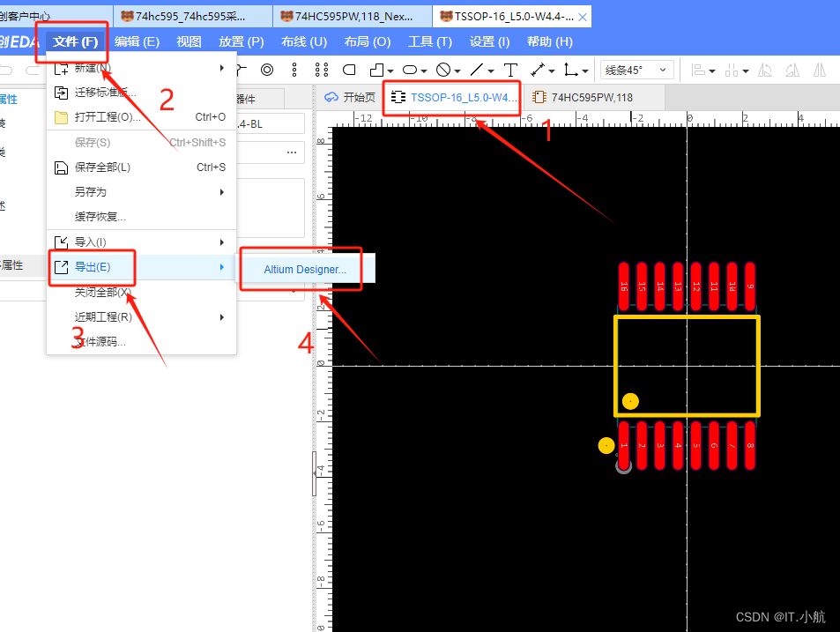This screenshot has height=632, width=840.
Task: Select the multi-column pad array tool
Action: point(322,70)
